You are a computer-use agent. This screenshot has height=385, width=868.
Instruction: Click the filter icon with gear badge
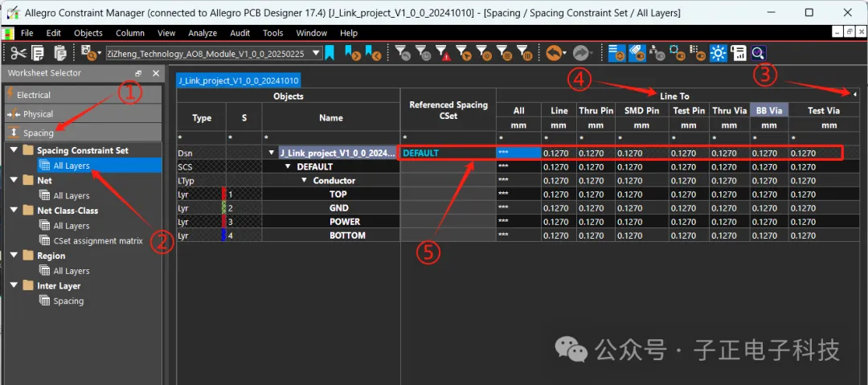(x=484, y=53)
